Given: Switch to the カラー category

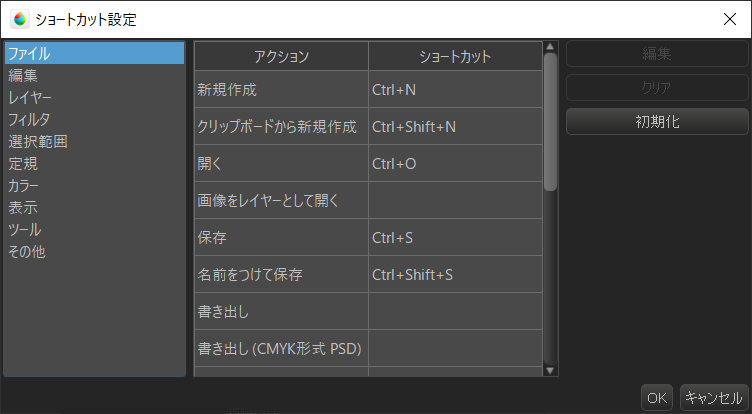Looking at the screenshot, I should point(94,186).
